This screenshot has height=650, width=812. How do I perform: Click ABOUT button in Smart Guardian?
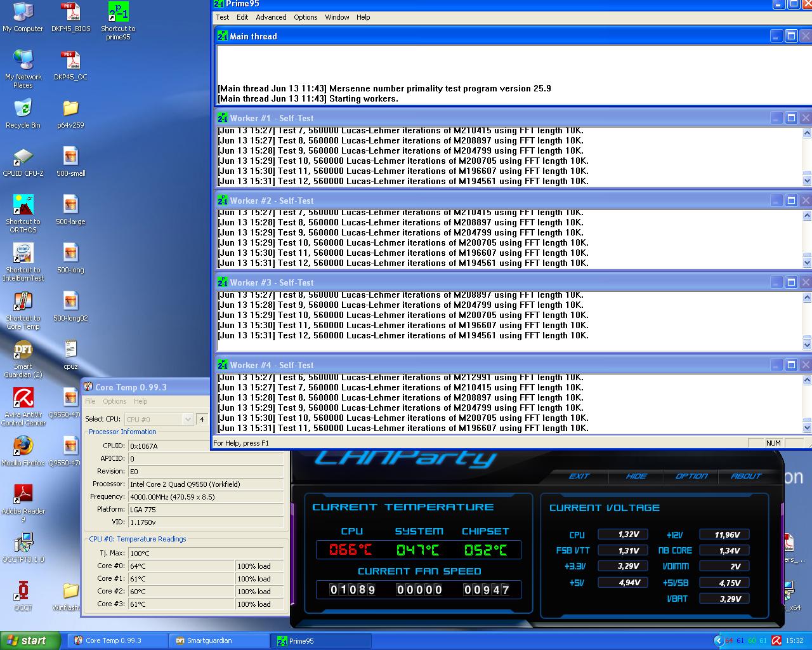746,476
